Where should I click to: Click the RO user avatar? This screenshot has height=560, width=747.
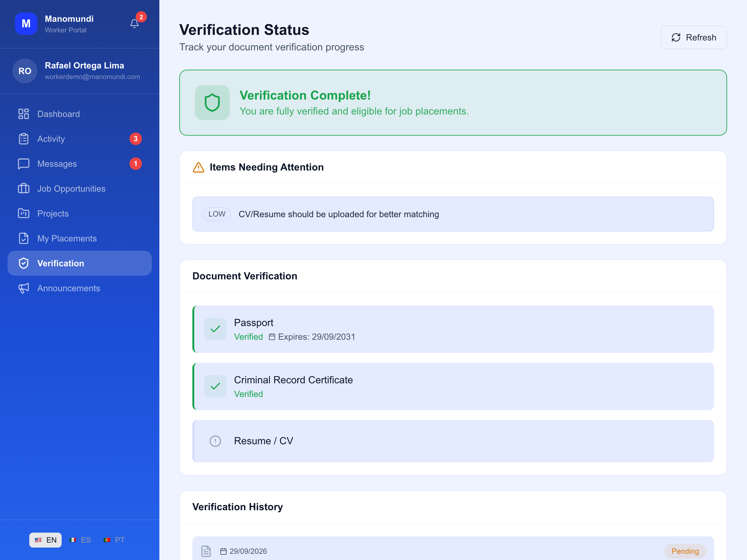coord(25,71)
